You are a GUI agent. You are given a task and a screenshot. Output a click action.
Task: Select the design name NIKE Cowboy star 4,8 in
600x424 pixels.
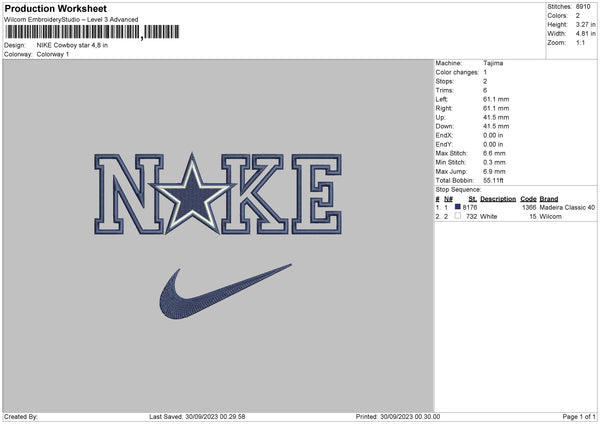coord(72,45)
